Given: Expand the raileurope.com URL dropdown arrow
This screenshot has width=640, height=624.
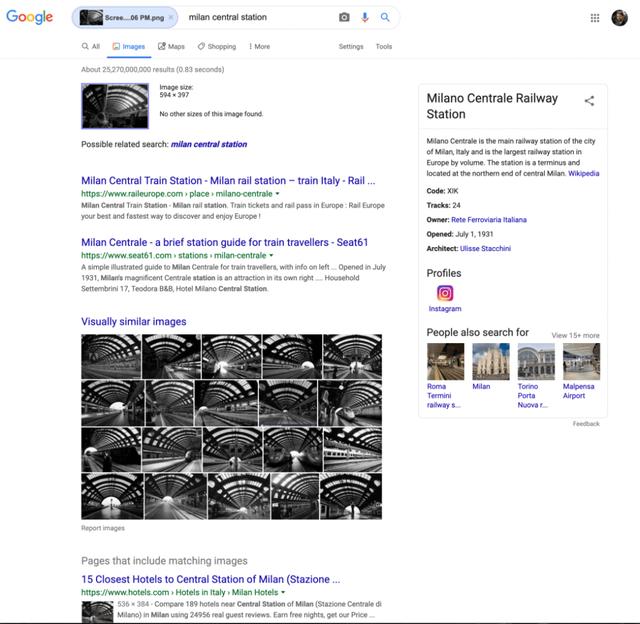Looking at the screenshot, I should tap(277, 194).
